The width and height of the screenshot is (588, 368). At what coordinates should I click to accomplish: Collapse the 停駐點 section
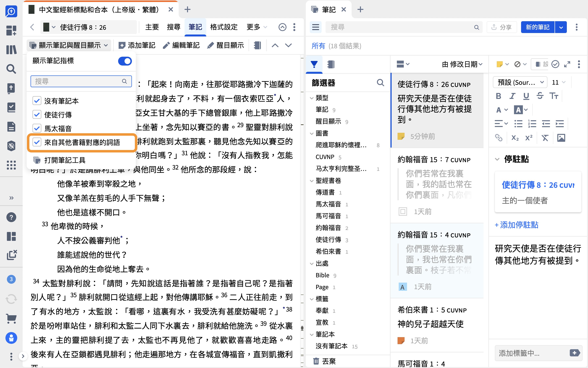[497, 159]
